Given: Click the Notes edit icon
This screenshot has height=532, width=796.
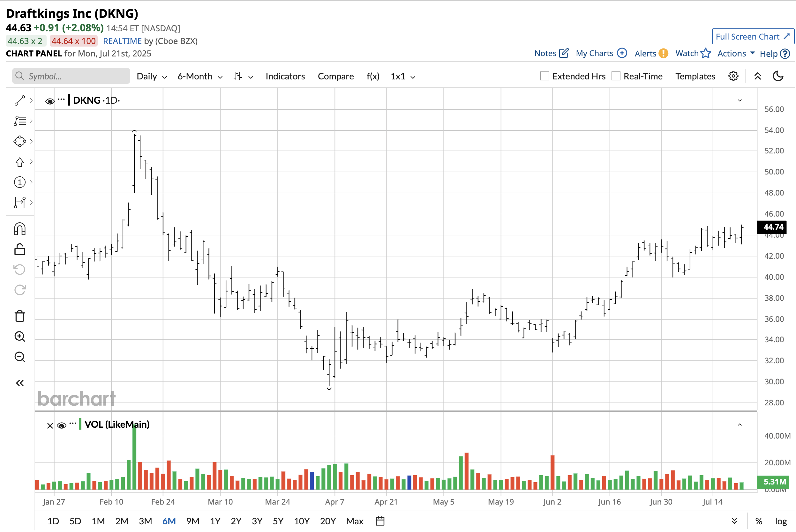Looking at the screenshot, I should (x=564, y=53).
